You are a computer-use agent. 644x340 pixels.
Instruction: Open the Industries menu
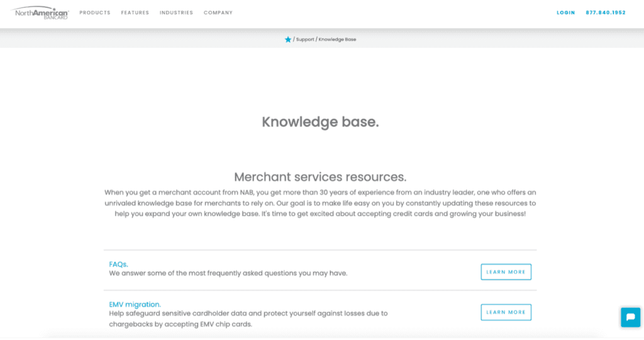(176, 13)
